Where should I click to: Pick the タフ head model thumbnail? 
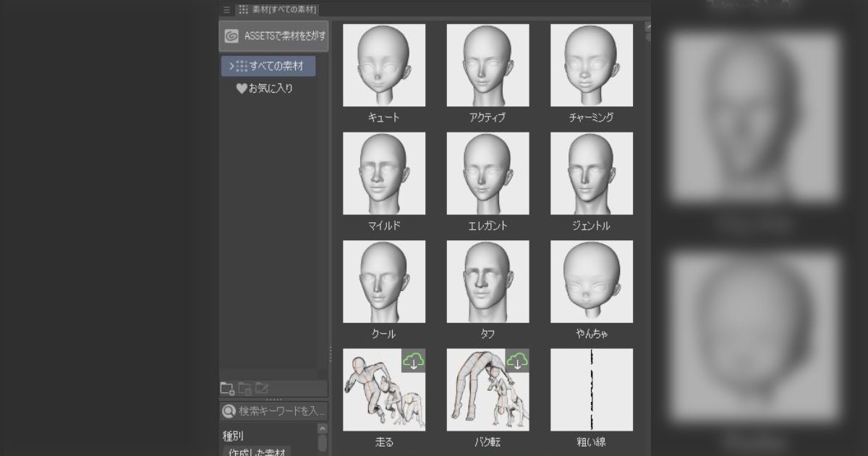pos(488,282)
